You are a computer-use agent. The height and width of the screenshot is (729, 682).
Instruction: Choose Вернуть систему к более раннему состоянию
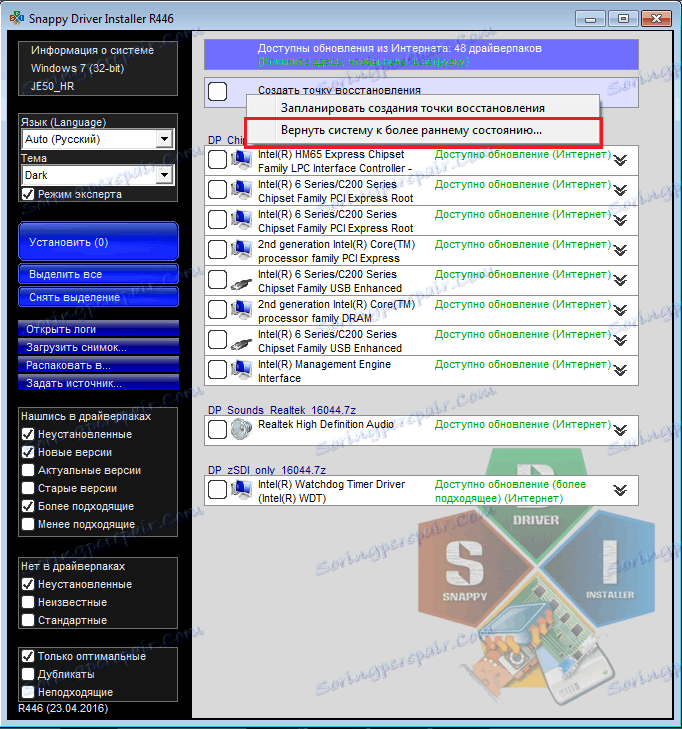coord(423,131)
